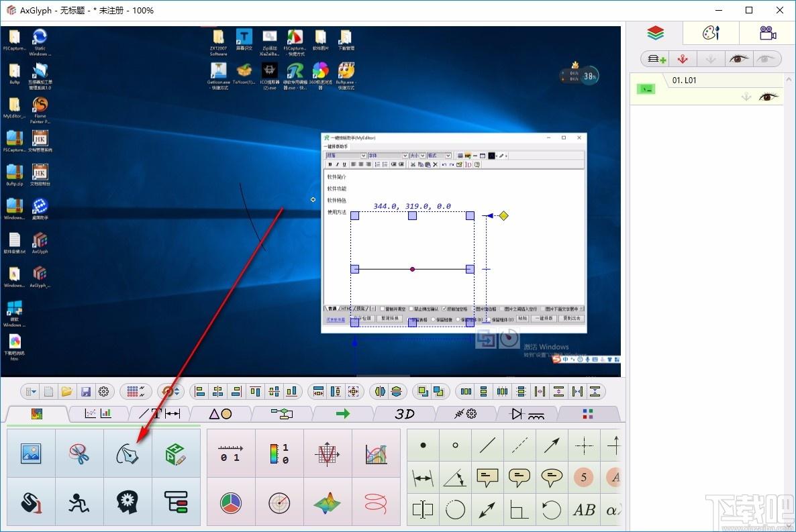Switch to the line and text tab
This screenshot has width=796, height=532.
[160, 414]
